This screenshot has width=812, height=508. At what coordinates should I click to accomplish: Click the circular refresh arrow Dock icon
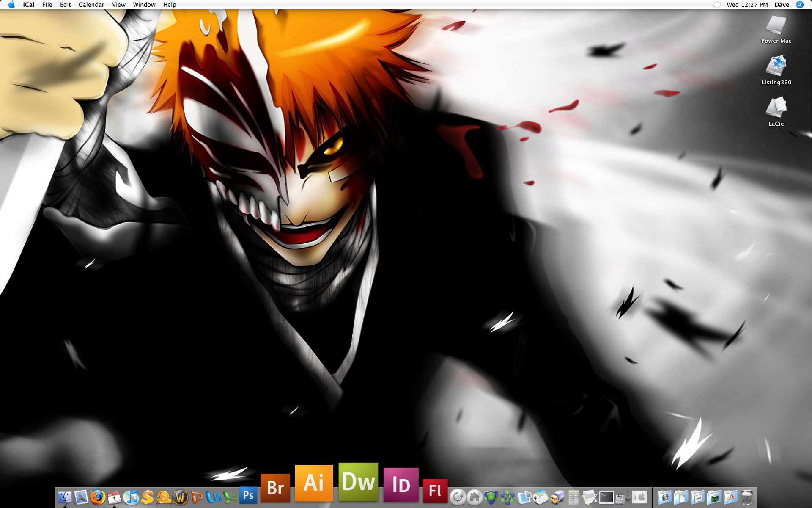coord(458,497)
